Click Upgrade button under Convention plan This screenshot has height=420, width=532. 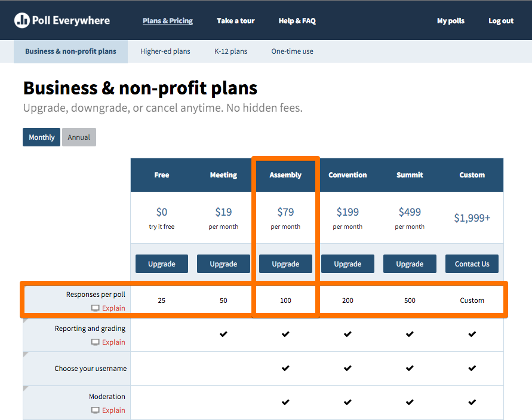pyautogui.click(x=348, y=264)
